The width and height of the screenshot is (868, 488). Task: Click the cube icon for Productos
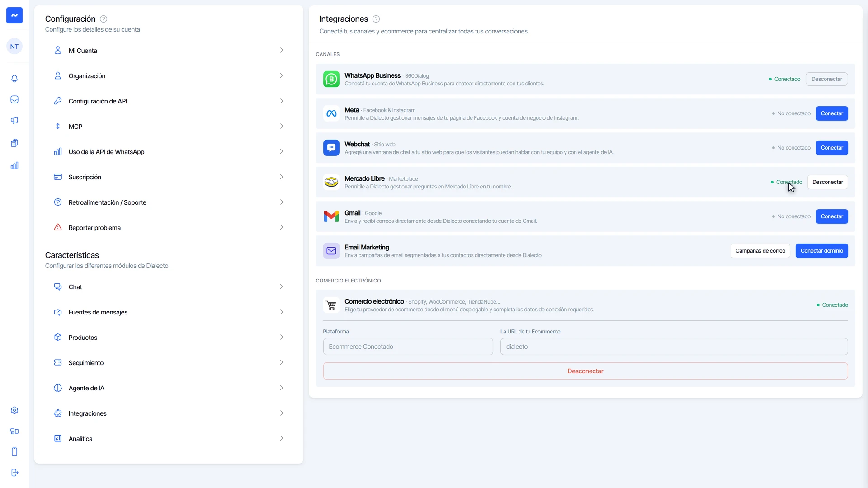click(x=58, y=337)
